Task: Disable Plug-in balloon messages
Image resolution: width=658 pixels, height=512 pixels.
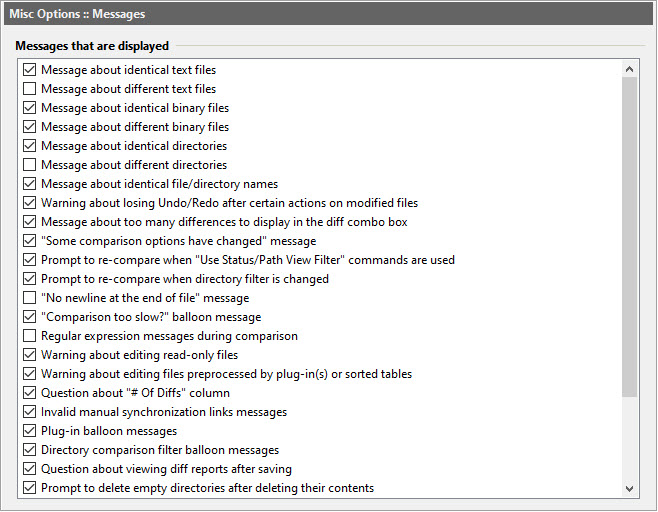Action: (30, 431)
